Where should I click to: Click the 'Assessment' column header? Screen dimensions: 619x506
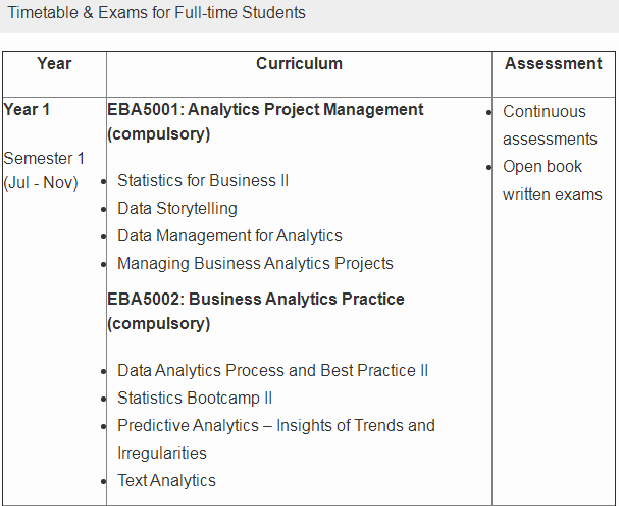point(553,63)
